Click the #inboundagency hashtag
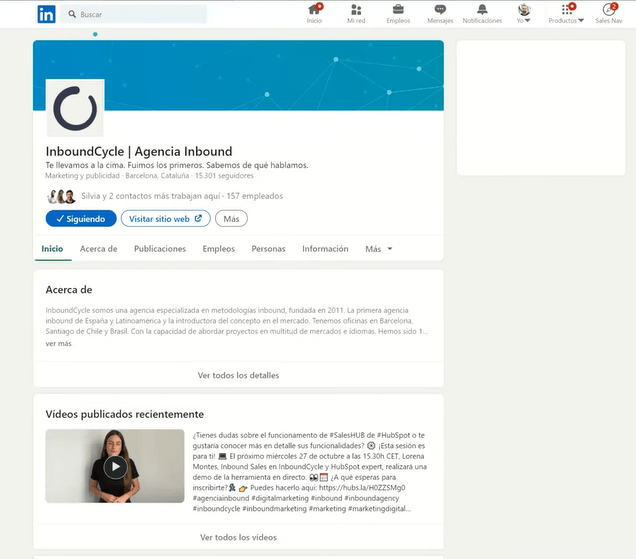 pos(372,498)
